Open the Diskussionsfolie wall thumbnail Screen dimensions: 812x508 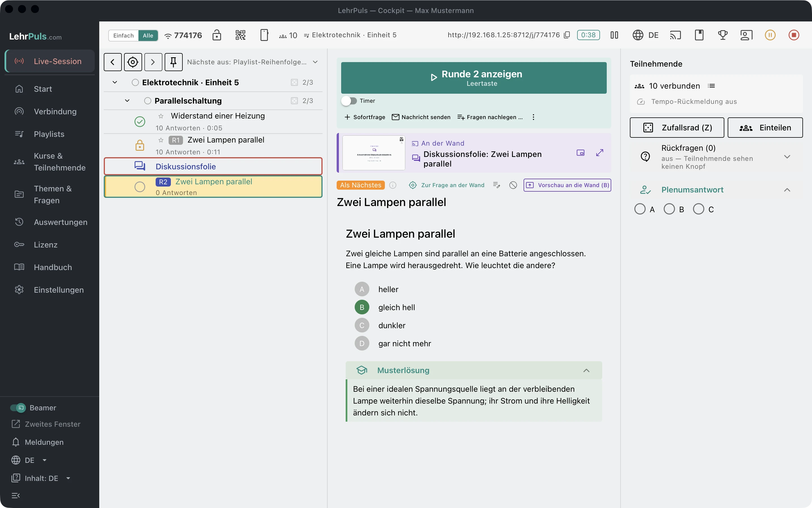pos(374,153)
